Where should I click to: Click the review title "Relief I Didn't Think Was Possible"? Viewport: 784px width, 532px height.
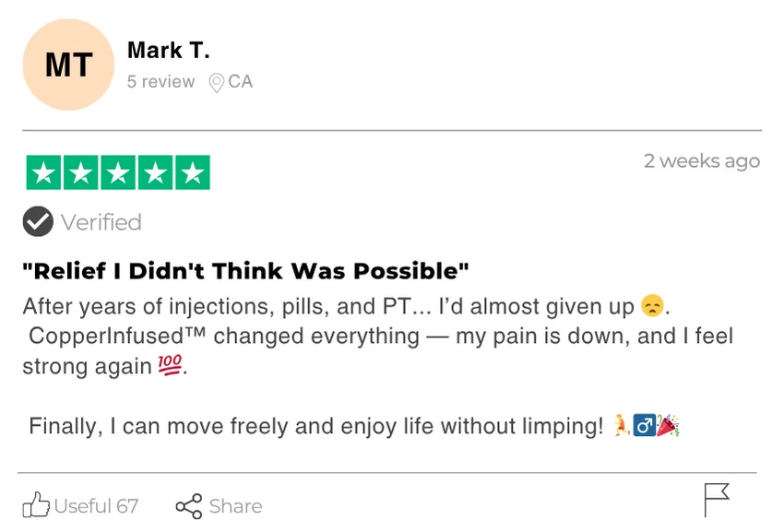tap(246, 271)
